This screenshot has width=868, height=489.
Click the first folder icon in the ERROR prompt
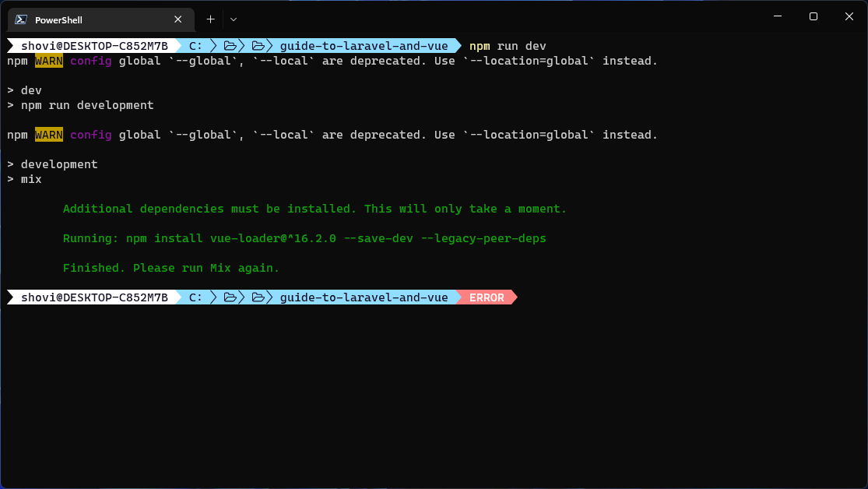(x=230, y=297)
